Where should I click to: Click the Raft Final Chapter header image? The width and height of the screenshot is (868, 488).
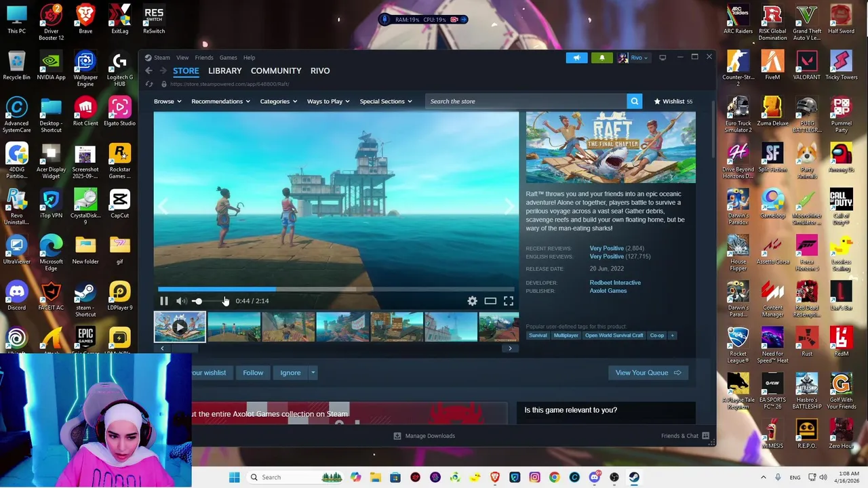pyautogui.click(x=610, y=148)
